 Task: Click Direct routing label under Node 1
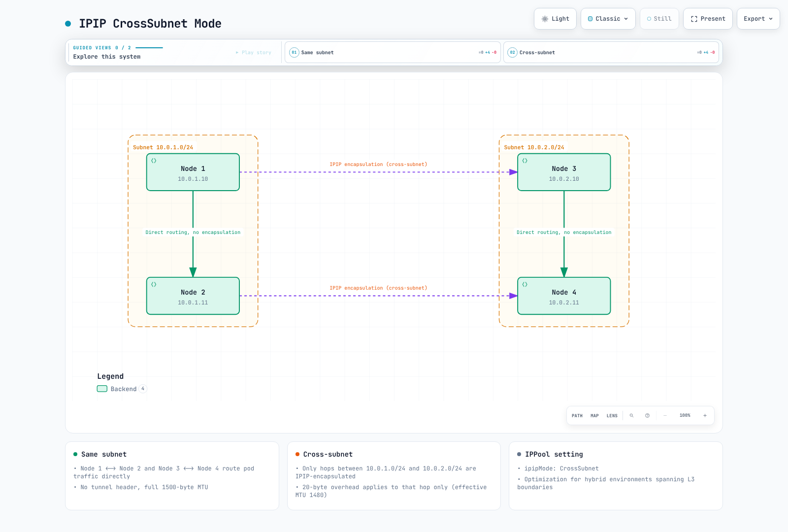[x=193, y=233]
